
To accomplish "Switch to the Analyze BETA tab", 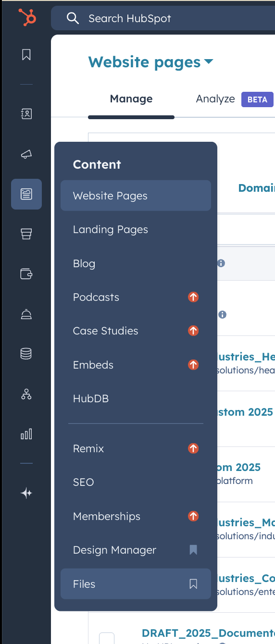I will coord(235,99).
